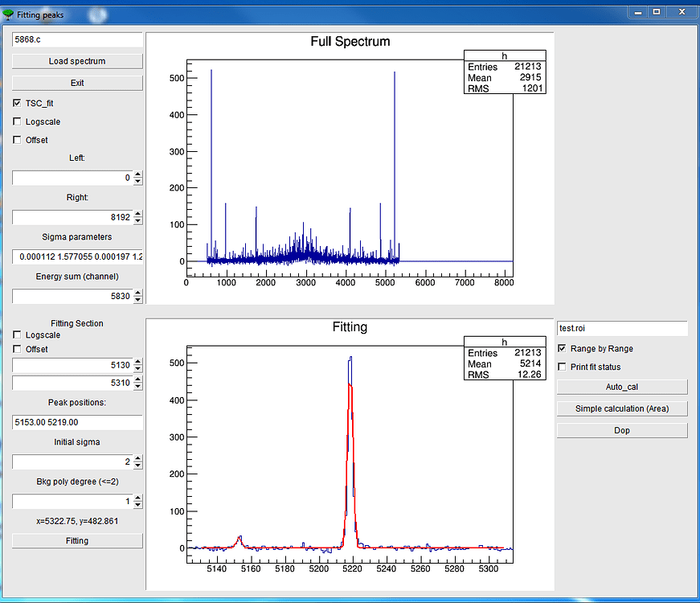Decrease Bkg poly degree with down arrow
This screenshot has height=603, width=700.
[138, 505]
